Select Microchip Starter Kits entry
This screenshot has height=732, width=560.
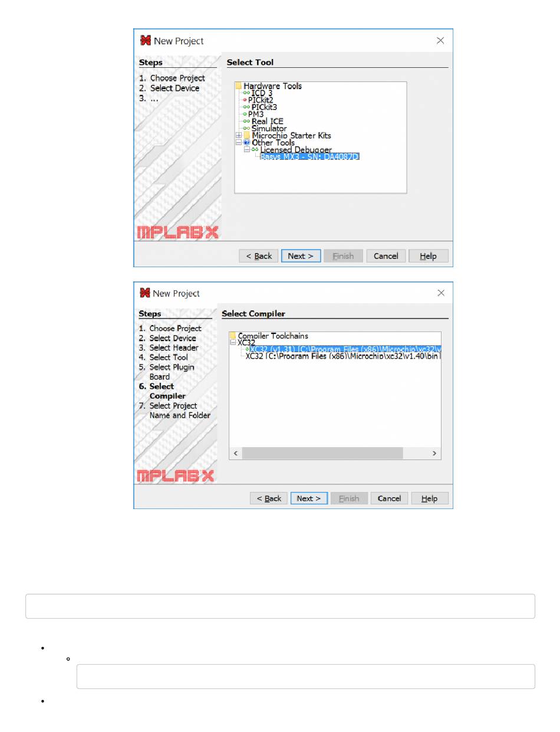[291, 136]
